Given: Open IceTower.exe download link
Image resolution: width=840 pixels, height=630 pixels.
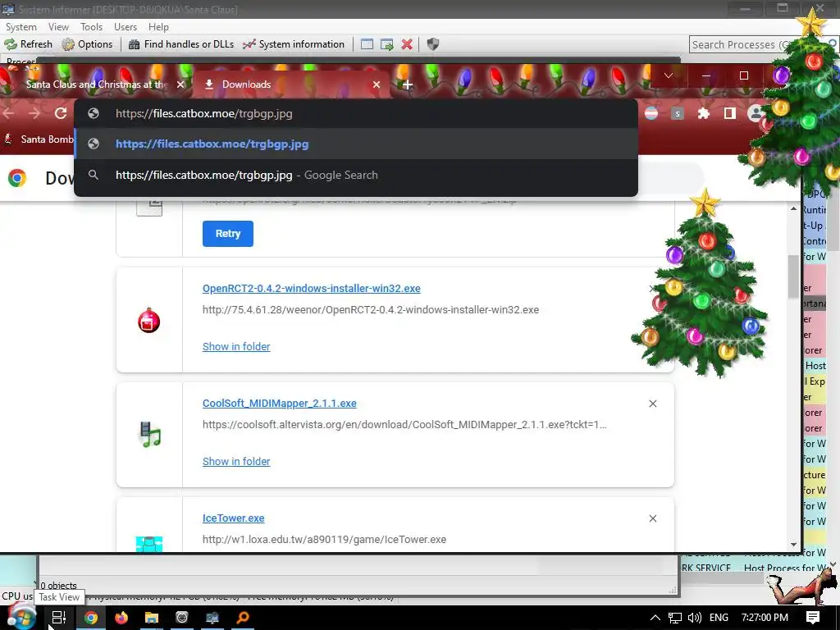Looking at the screenshot, I should click(233, 518).
